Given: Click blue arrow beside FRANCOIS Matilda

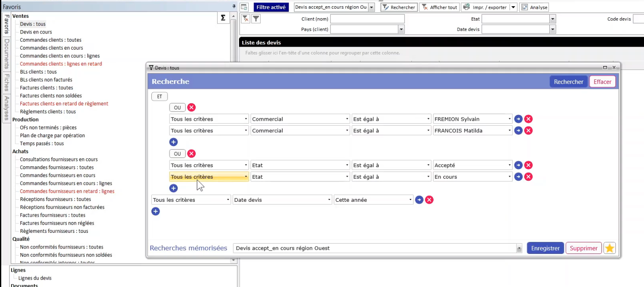Looking at the screenshot, I should tap(518, 131).
